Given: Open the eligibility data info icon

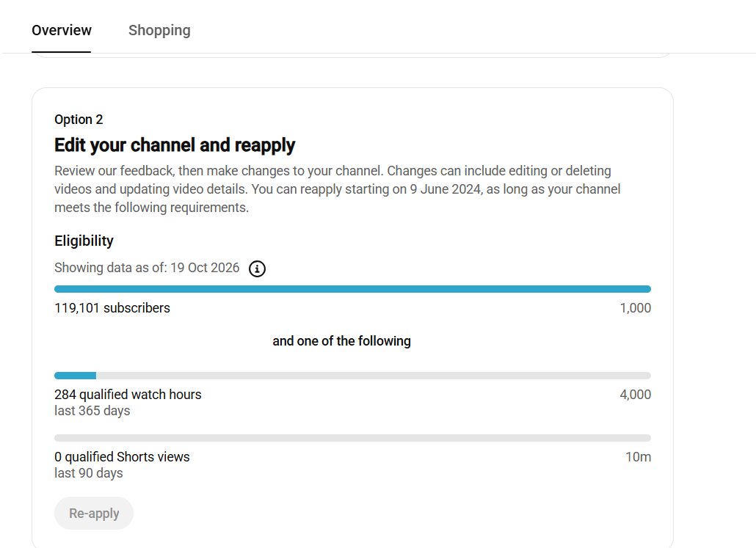Looking at the screenshot, I should click(257, 268).
